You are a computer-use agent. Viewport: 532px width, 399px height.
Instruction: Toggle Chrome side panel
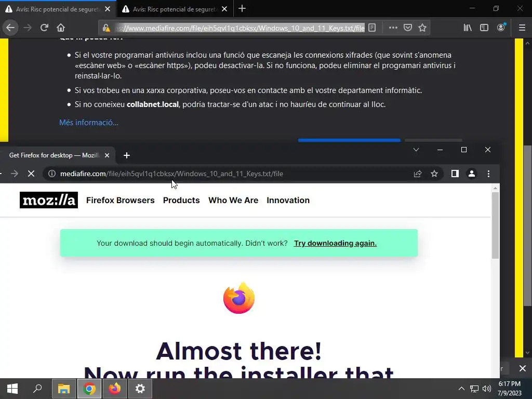(x=455, y=174)
